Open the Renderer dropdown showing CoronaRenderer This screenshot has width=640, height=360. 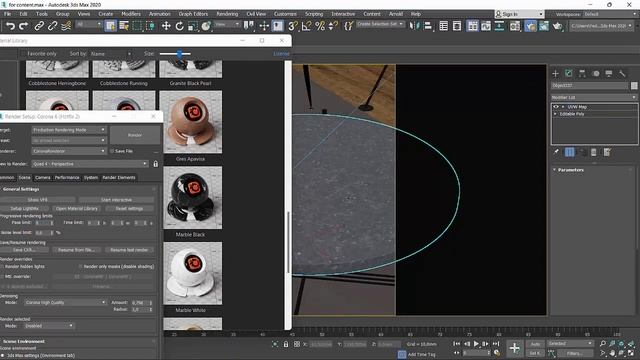click(69, 151)
